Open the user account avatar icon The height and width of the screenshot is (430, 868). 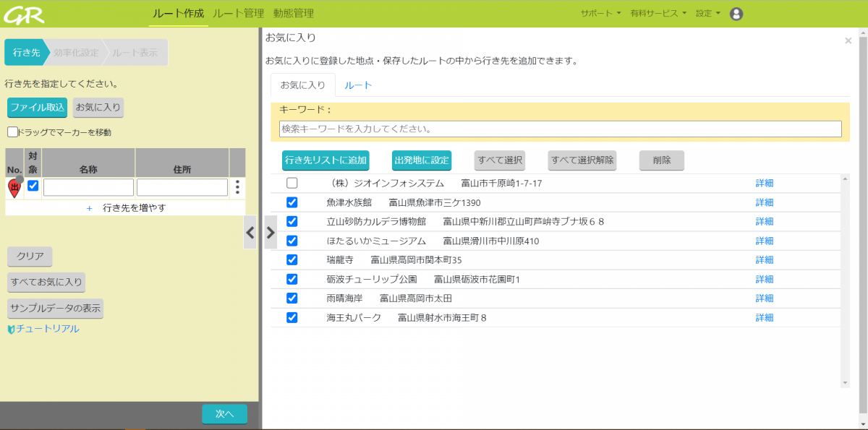[736, 14]
